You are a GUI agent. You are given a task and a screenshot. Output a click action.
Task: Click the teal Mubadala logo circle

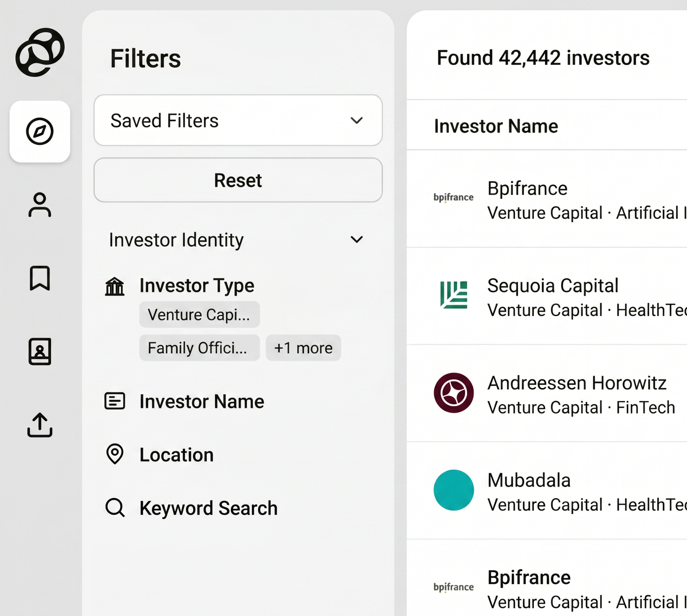coord(454,490)
